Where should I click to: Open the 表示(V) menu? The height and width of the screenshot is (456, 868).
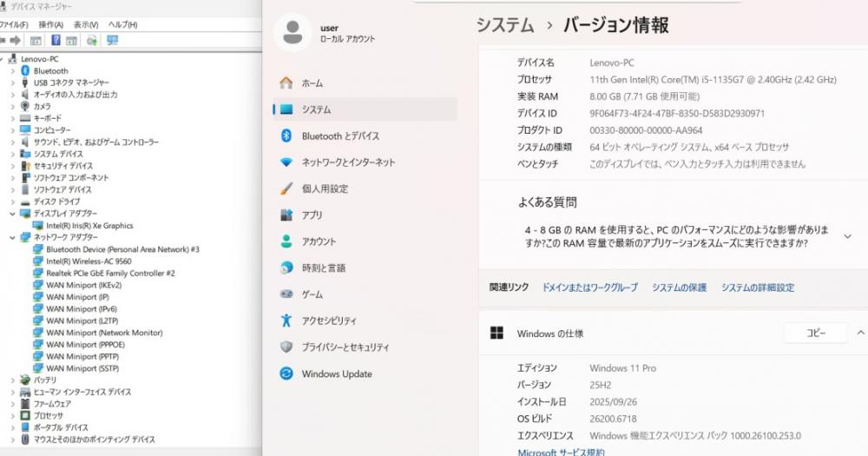coord(86,24)
